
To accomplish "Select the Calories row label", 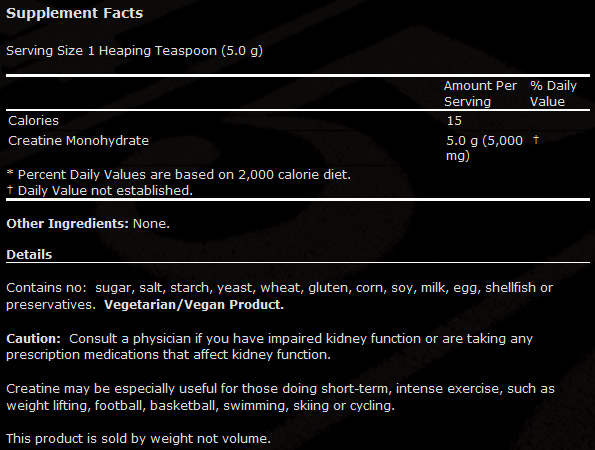I will pyautogui.click(x=33, y=121).
